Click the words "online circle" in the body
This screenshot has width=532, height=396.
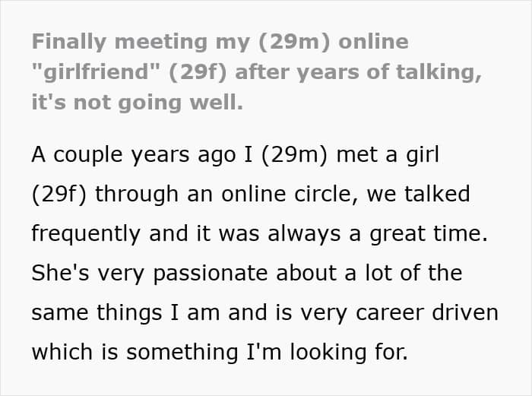[x=288, y=194]
